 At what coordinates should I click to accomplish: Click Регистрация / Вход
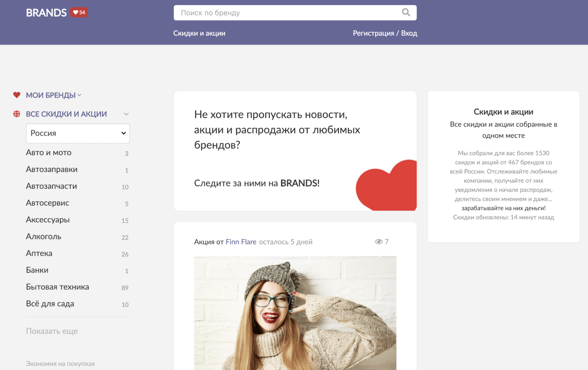[385, 33]
